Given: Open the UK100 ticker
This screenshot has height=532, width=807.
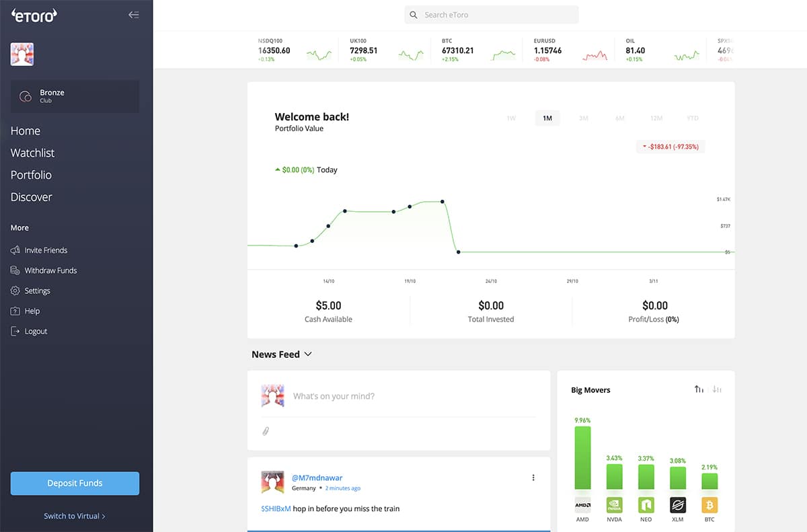Looking at the screenshot, I should pyautogui.click(x=387, y=50).
